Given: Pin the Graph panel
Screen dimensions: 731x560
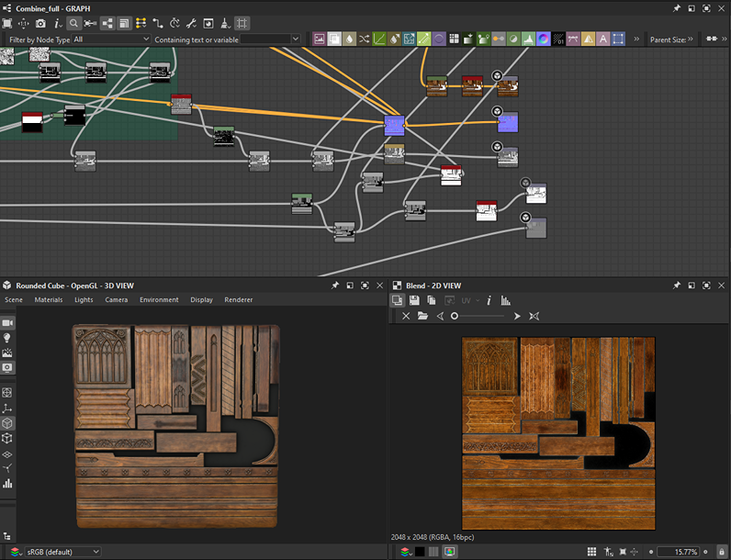Looking at the screenshot, I should pos(676,7).
